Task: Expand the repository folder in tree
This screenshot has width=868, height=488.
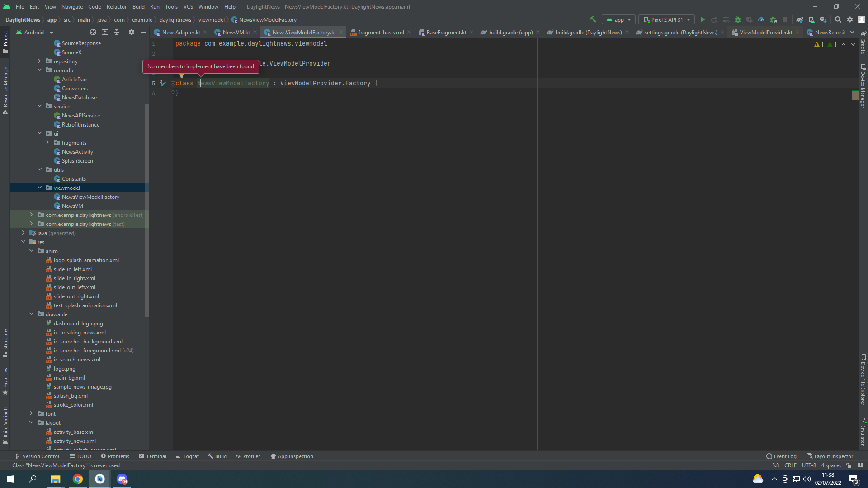Action: pos(39,61)
